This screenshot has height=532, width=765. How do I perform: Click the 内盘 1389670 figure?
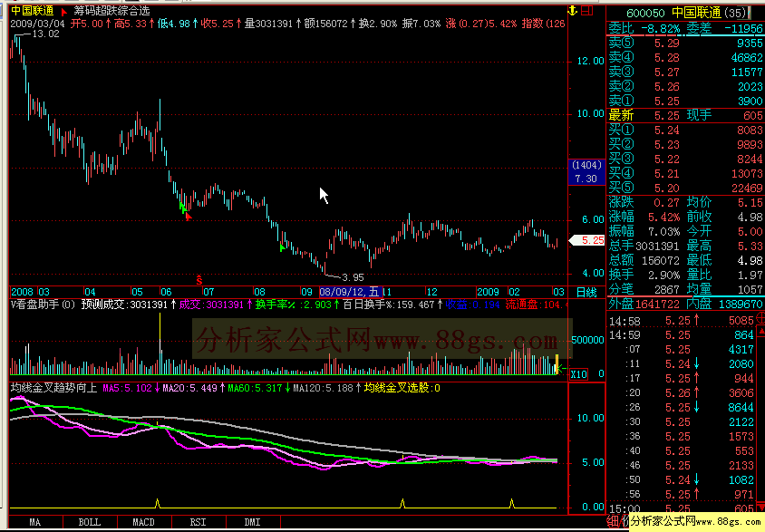(741, 304)
